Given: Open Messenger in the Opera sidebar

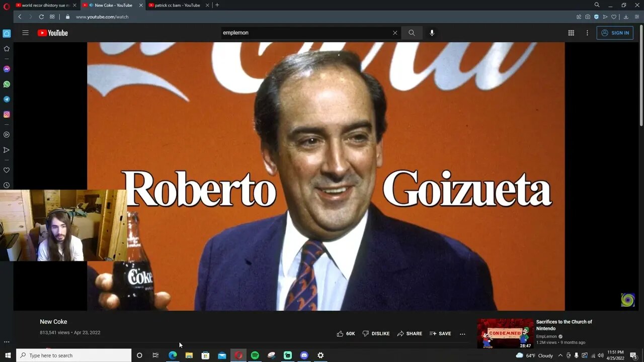Looking at the screenshot, I should [7, 69].
